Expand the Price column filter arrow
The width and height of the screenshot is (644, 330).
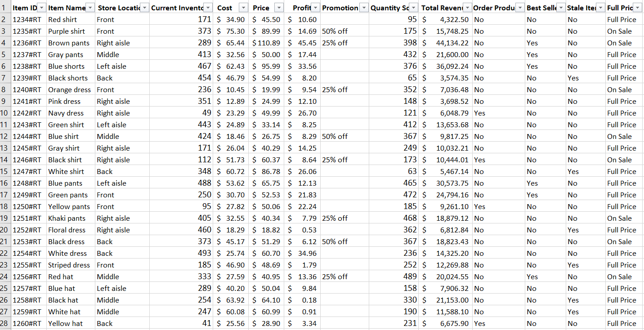(279, 8)
